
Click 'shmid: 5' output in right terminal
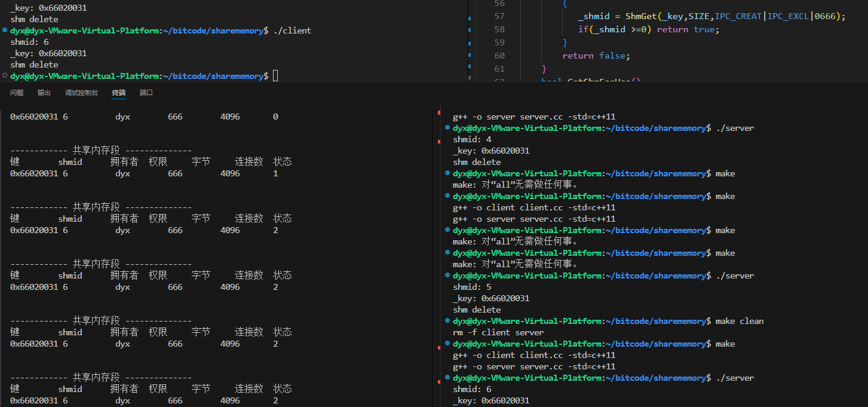pos(472,287)
